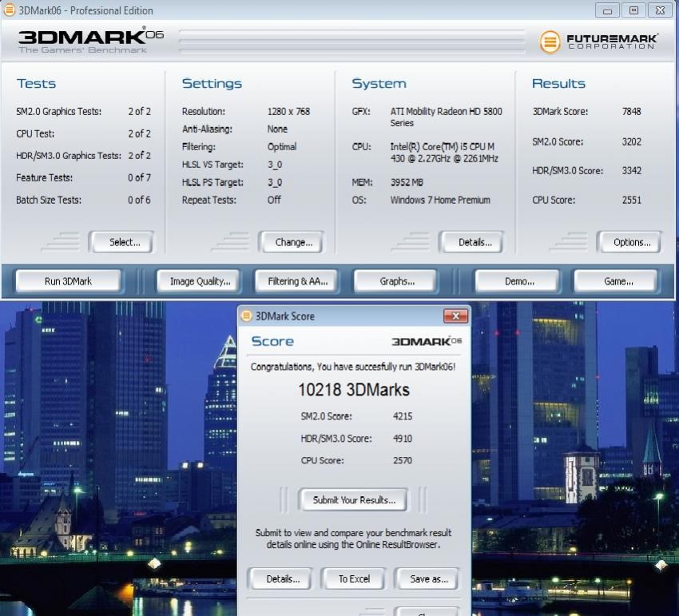
Task: Click the SM2.0 Score value 3202
Action: pos(631,141)
